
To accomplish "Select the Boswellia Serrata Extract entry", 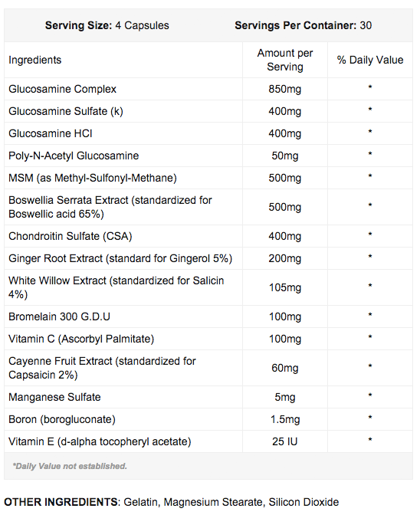I will pyautogui.click(x=110, y=207).
